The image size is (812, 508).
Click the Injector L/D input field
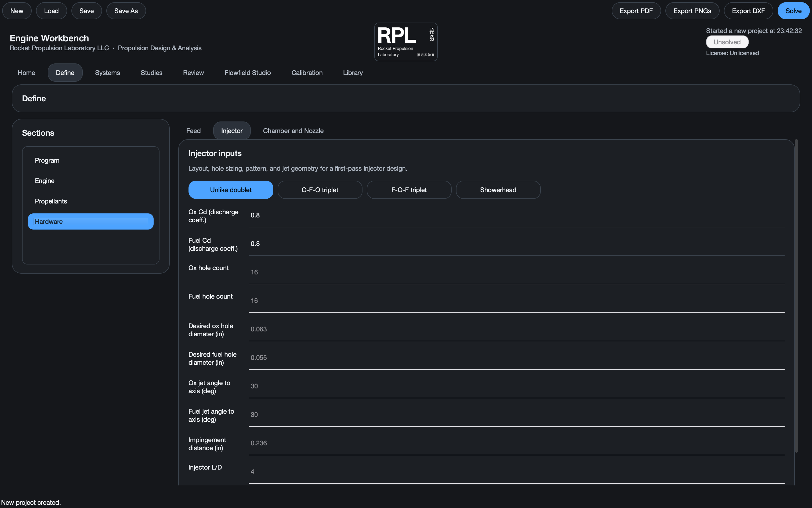(x=516, y=472)
